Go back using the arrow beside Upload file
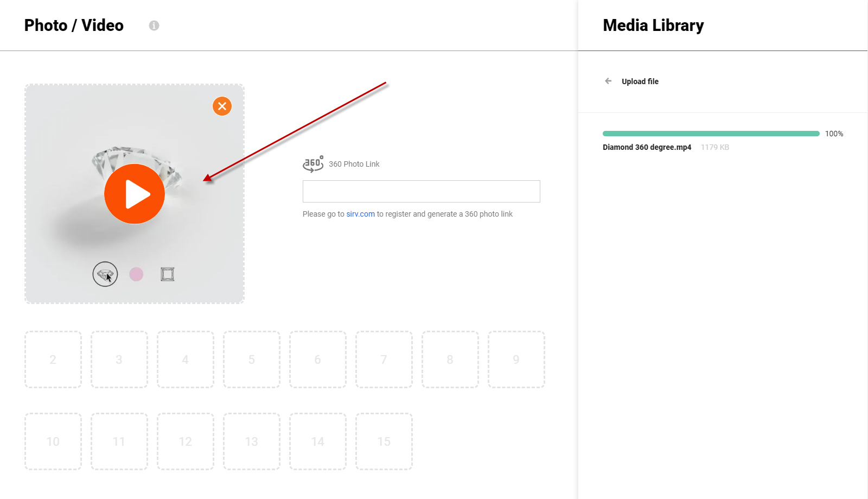 [608, 81]
